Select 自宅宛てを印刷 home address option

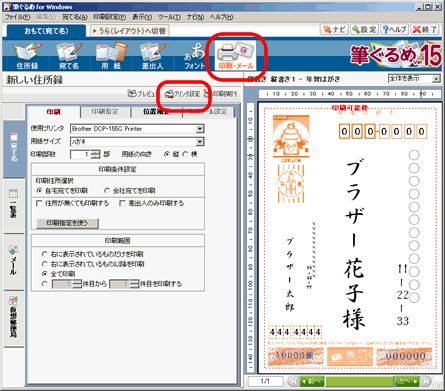(40, 191)
